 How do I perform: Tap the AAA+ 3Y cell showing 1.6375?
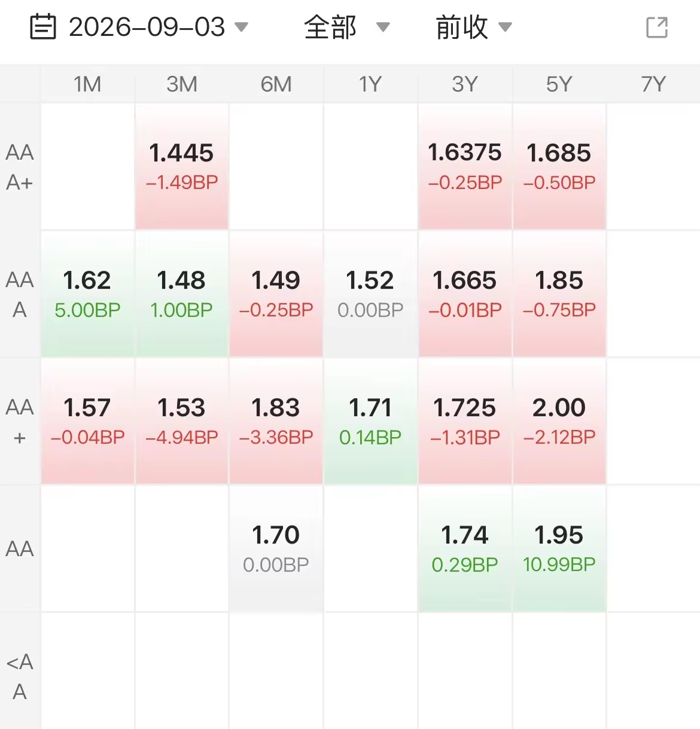point(465,167)
